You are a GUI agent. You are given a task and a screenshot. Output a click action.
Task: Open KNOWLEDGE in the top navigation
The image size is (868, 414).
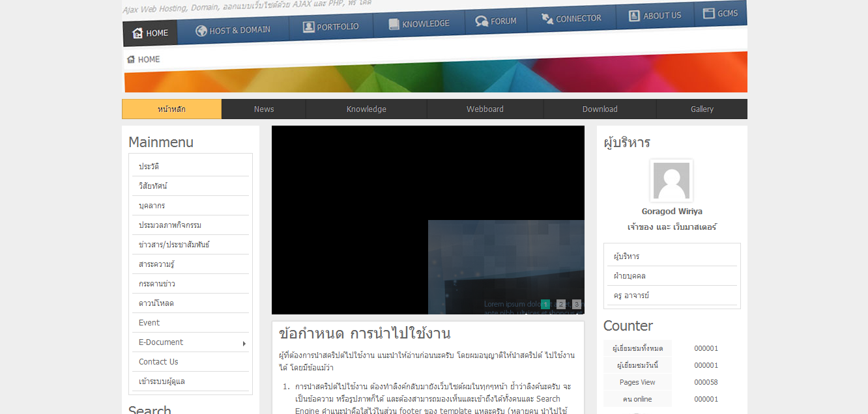[x=419, y=24]
